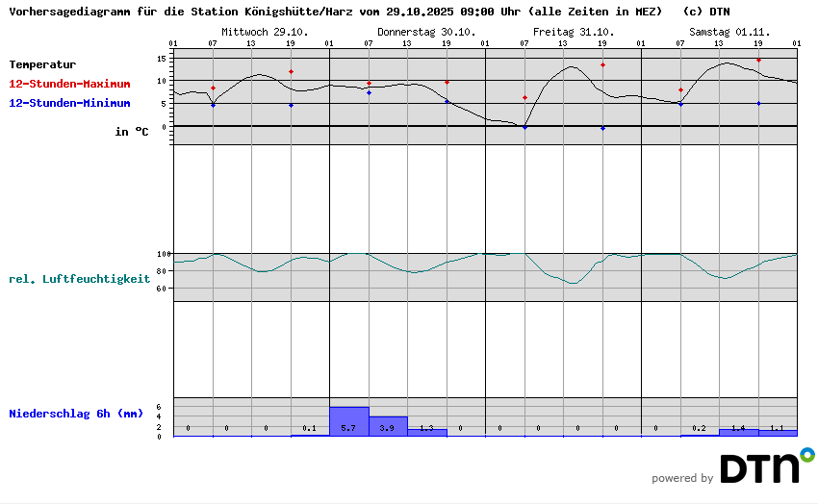This screenshot has width=818, height=504.
Task: Click the (c) DTN copyright text
Action: (705, 13)
